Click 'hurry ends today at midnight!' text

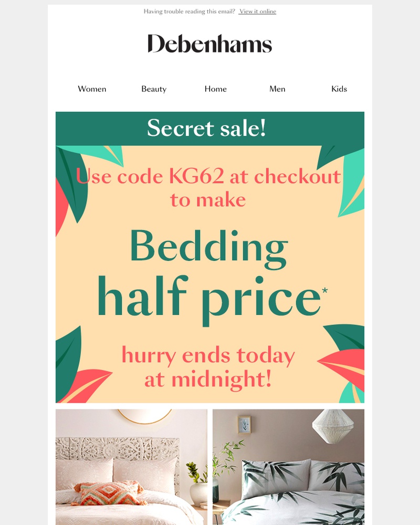[208, 367]
